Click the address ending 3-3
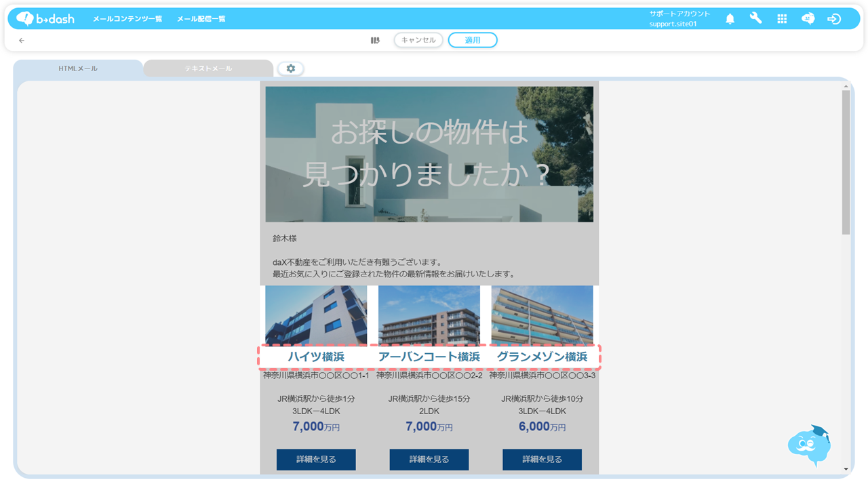Viewport: 868px width, 488px height. coord(542,375)
